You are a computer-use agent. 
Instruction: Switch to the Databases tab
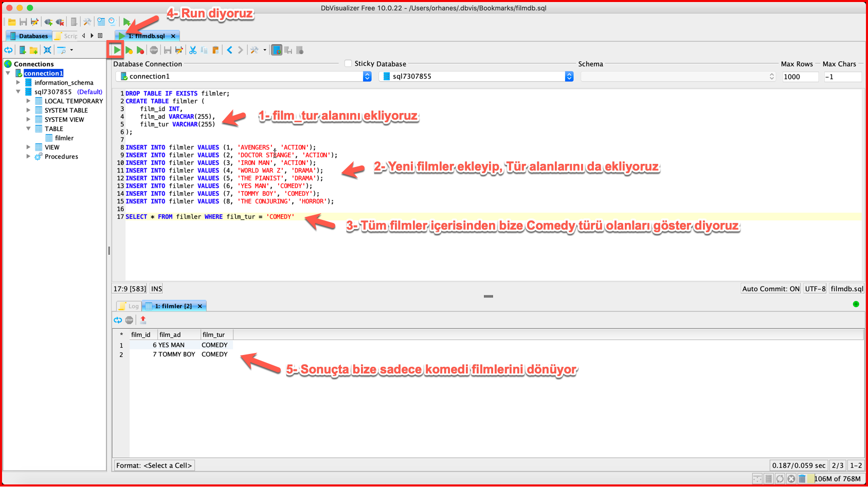coord(29,35)
